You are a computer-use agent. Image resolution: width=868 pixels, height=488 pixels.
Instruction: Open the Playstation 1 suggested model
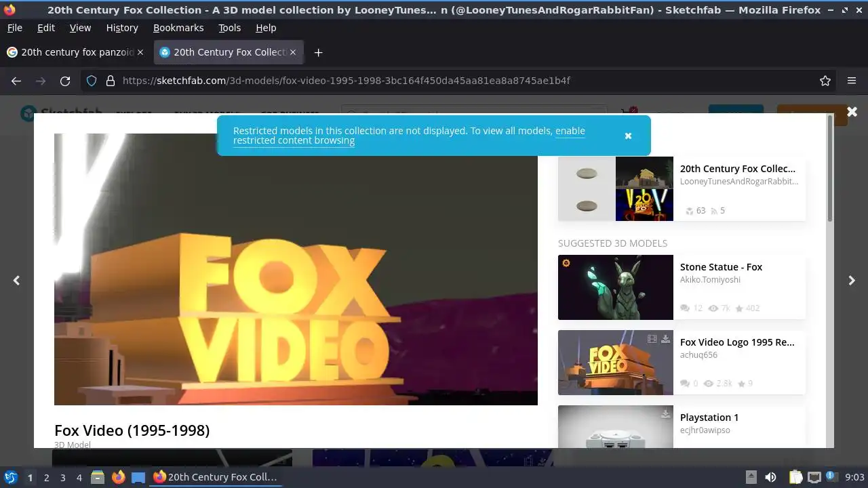[x=709, y=418]
